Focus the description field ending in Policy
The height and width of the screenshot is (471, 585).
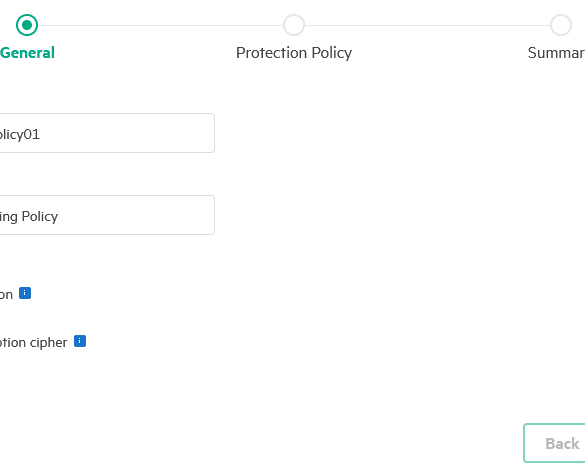pyautogui.click(x=107, y=215)
